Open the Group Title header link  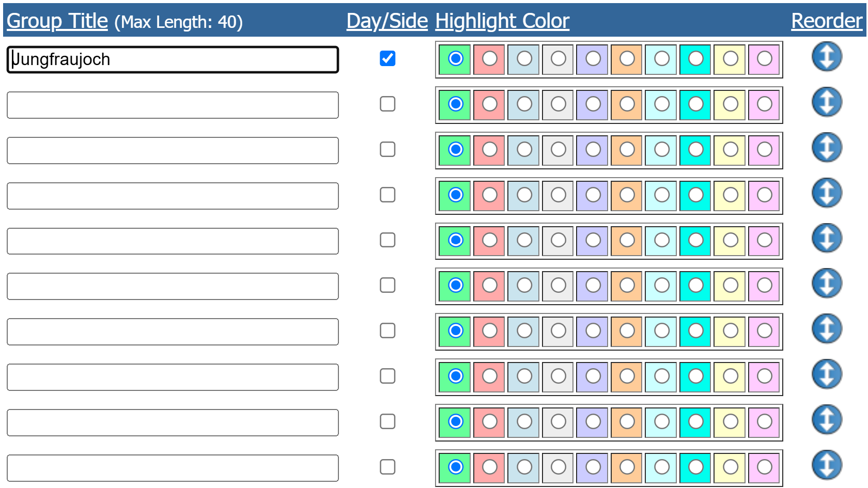click(57, 21)
